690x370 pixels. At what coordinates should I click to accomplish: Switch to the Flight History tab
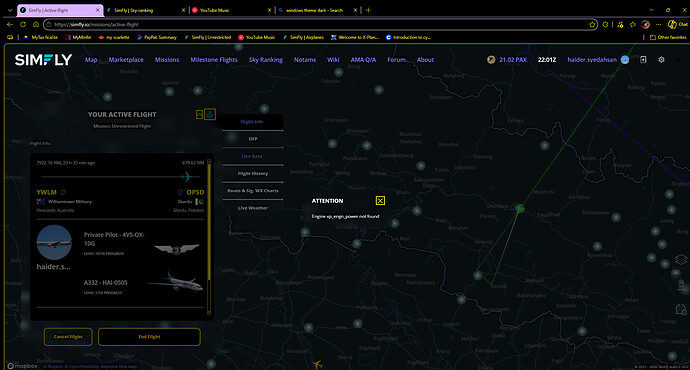(x=252, y=173)
